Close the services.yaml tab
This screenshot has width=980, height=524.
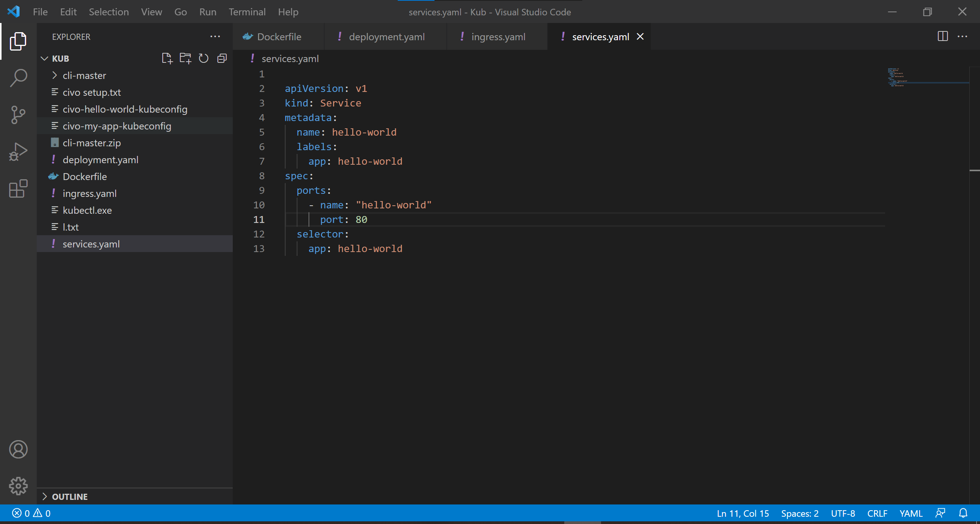pos(640,36)
